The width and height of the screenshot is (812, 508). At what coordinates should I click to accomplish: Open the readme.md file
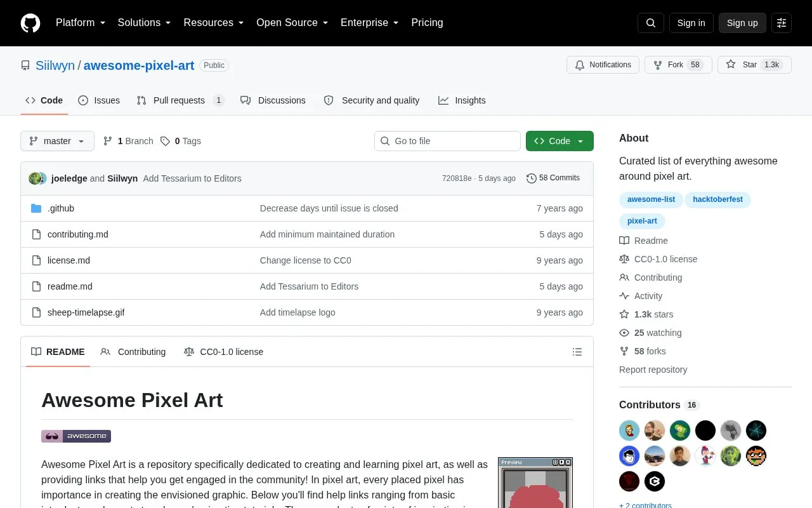(70, 286)
